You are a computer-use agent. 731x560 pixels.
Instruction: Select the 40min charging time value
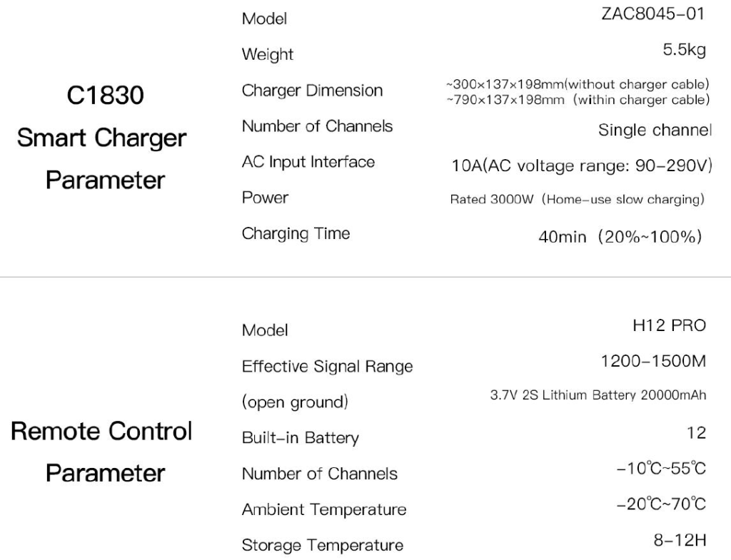[620, 237]
